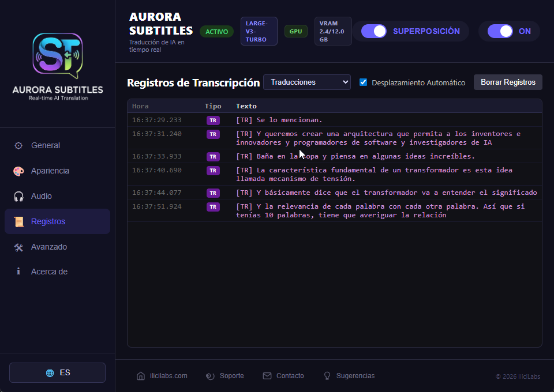Click the VRAM 2.4/12.0 GB indicator

[x=333, y=31]
